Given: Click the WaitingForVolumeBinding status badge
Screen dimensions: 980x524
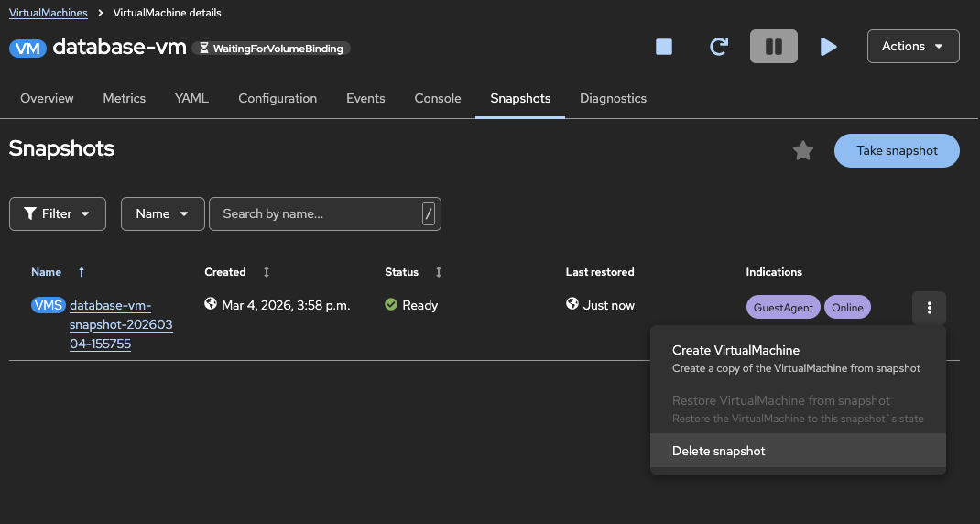Looking at the screenshot, I should 271,49.
